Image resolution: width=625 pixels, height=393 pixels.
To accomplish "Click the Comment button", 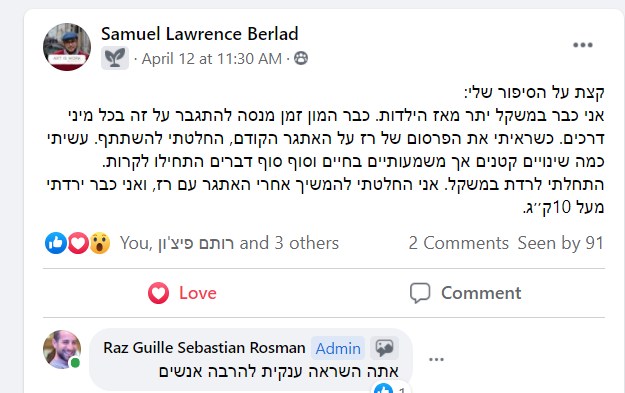I will click(465, 293).
